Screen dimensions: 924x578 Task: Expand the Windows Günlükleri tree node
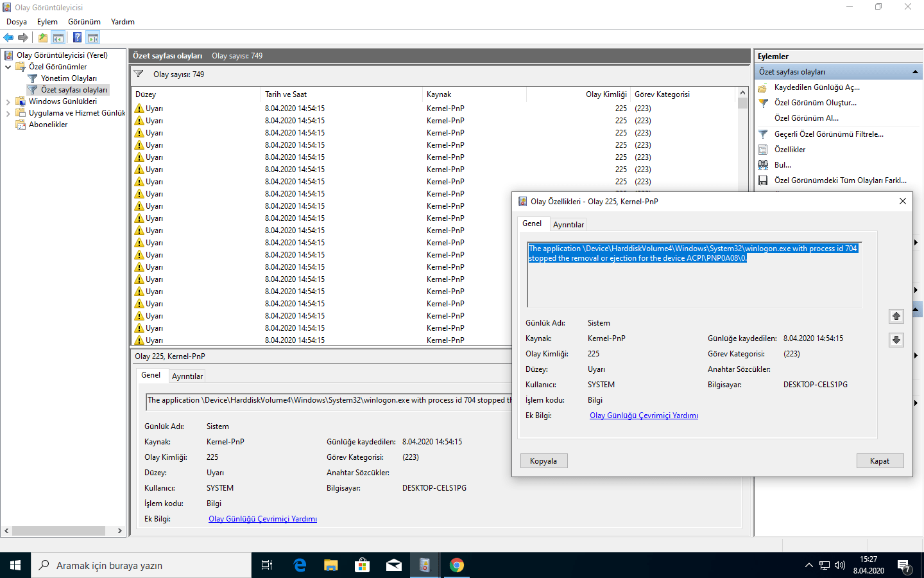coord(8,101)
